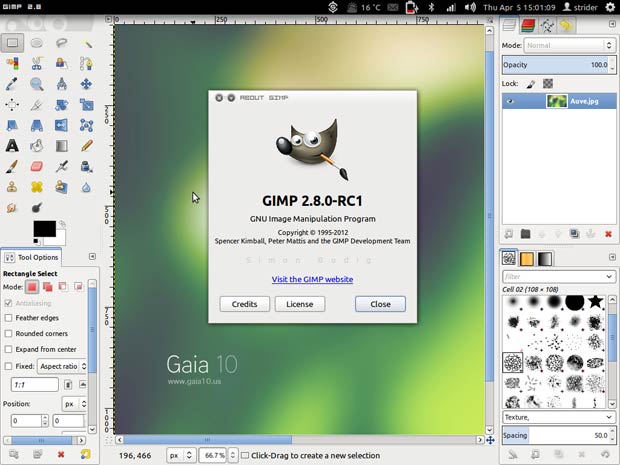
Task: Switch to the Layers tab
Action: (x=509, y=26)
